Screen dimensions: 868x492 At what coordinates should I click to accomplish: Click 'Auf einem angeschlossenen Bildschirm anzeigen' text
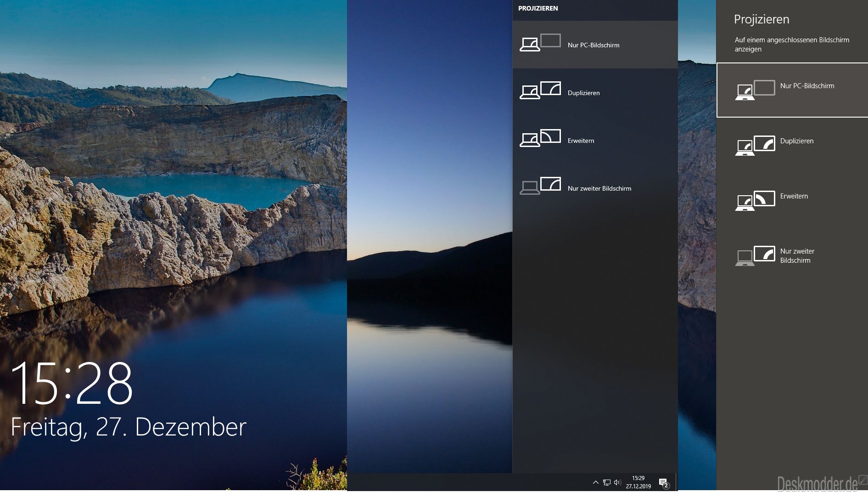[x=792, y=45]
